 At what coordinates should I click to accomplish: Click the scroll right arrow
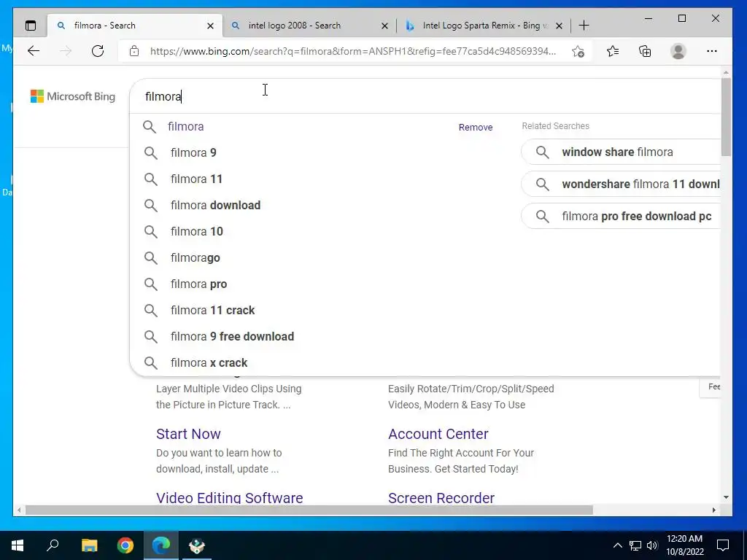(x=713, y=510)
